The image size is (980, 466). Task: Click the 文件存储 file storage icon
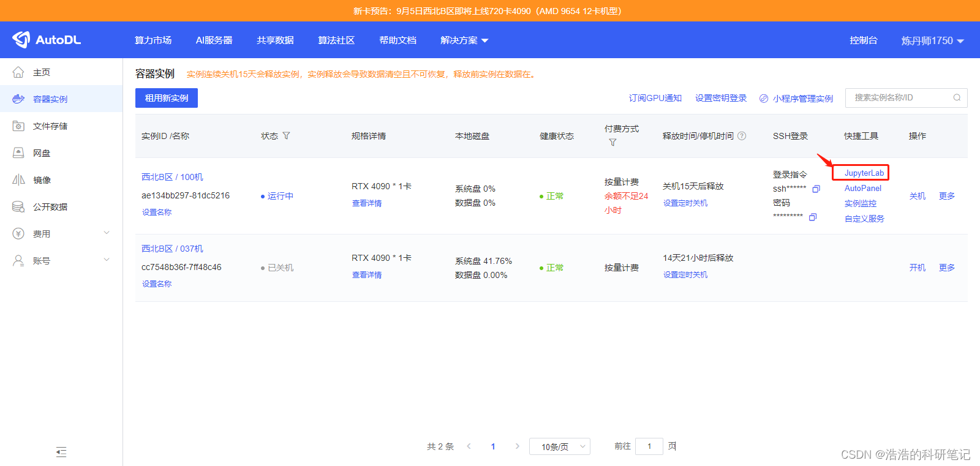18,126
